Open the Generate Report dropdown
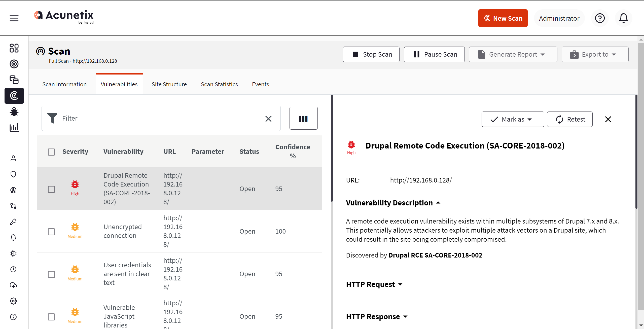Viewport: 644px width, 329px height. coord(513,54)
